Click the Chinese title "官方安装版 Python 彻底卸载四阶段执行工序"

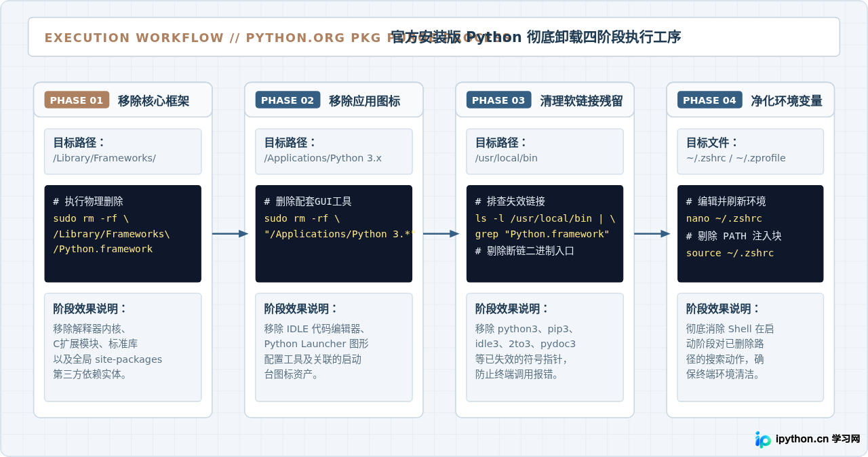[x=536, y=37]
